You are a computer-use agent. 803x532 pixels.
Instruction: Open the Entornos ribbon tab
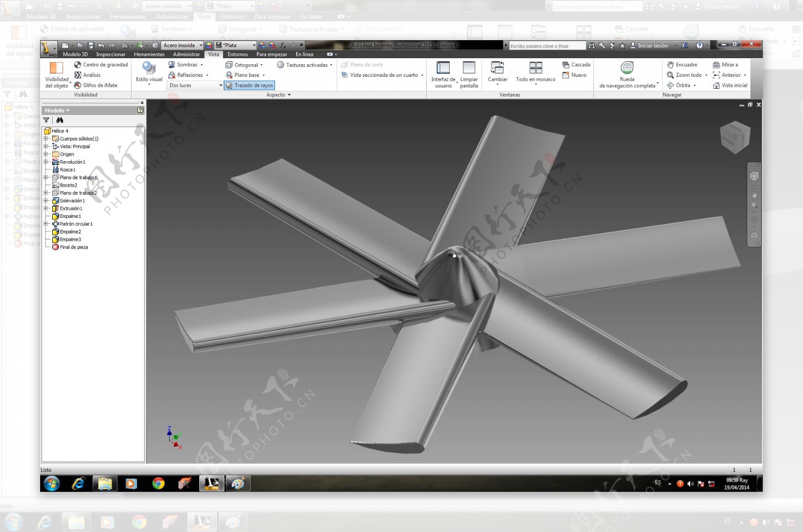point(238,54)
